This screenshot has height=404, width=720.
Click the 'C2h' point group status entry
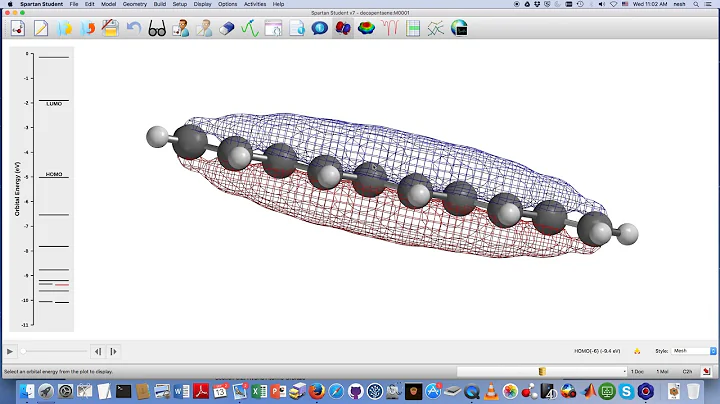click(x=687, y=371)
